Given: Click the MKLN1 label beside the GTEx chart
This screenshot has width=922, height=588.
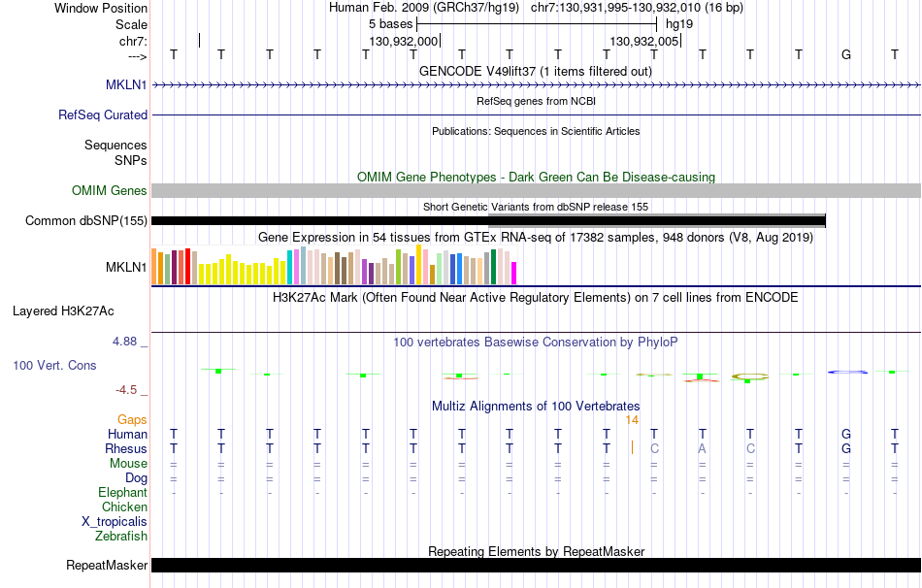Looking at the screenshot, I should click(126, 267).
